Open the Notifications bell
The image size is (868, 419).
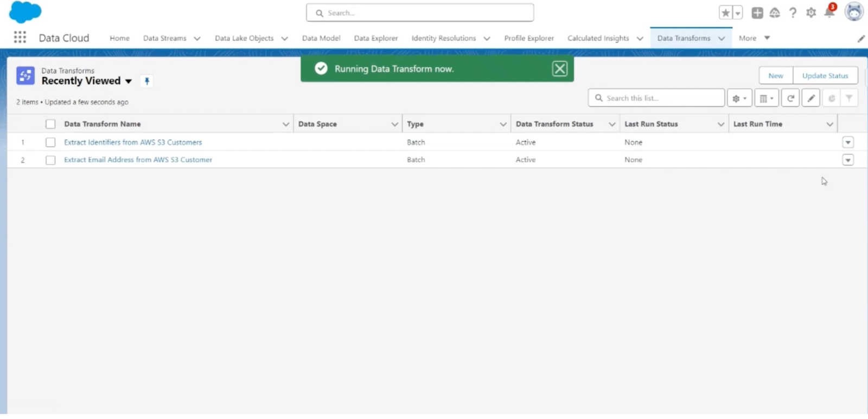tap(829, 12)
